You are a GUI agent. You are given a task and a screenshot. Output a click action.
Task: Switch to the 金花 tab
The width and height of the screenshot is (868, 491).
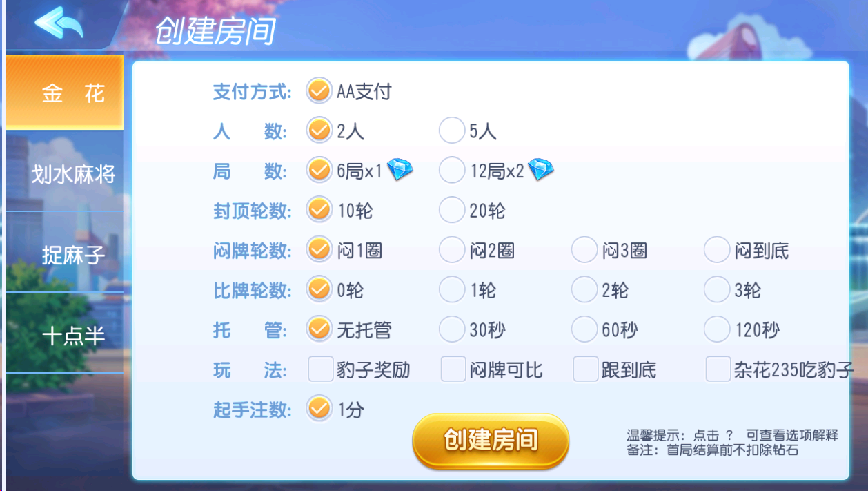[x=64, y=91]
